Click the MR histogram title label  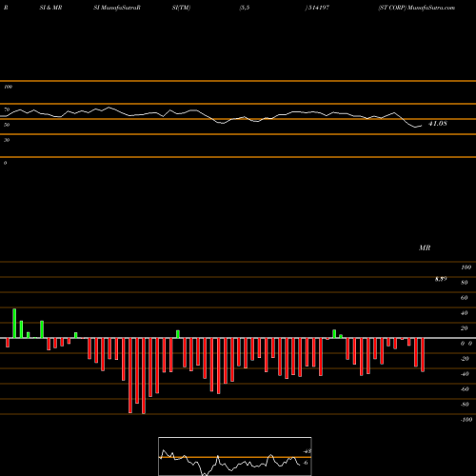pyautogui.click(x=425, y=248)
